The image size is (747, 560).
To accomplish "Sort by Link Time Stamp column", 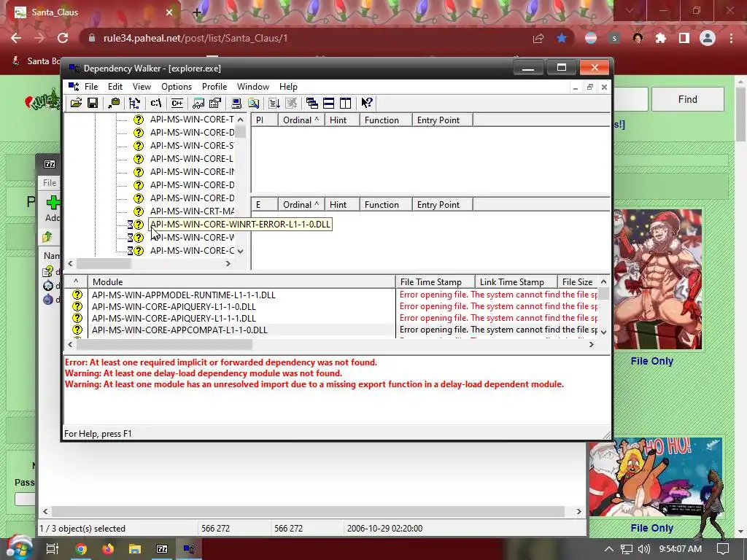I will [516, 282].
